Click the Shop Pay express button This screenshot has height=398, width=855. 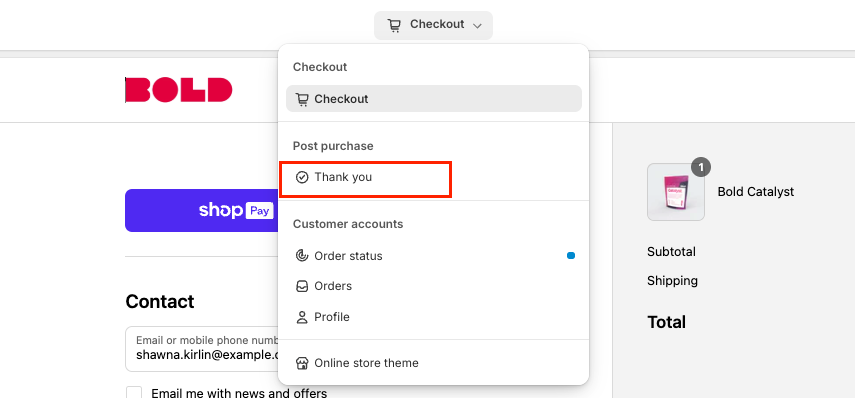[202, 210]
